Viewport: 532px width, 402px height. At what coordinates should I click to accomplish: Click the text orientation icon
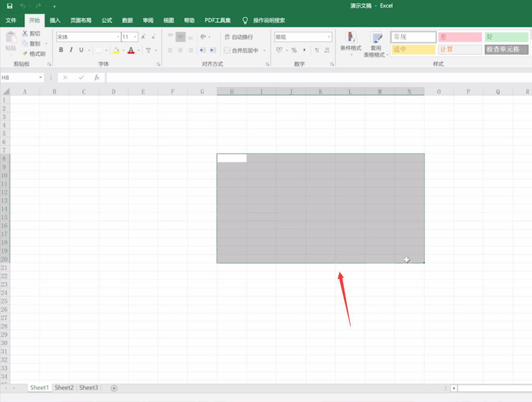click(x=203, y=37)
